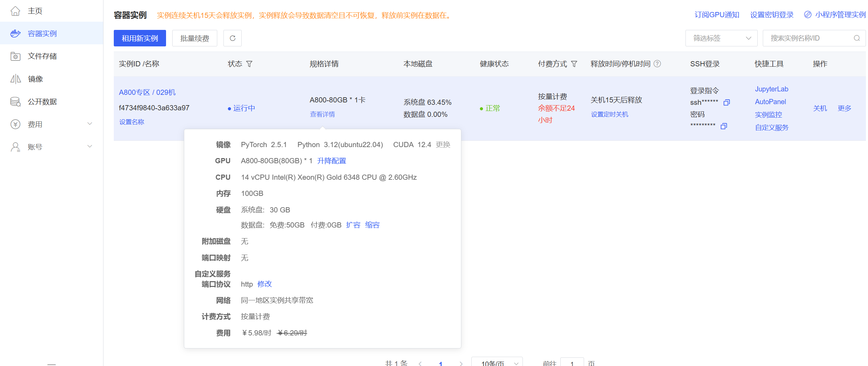Open JupyterLab quick tool link
The height and width of the screenshot is (366, 868).
click(771, 89)
